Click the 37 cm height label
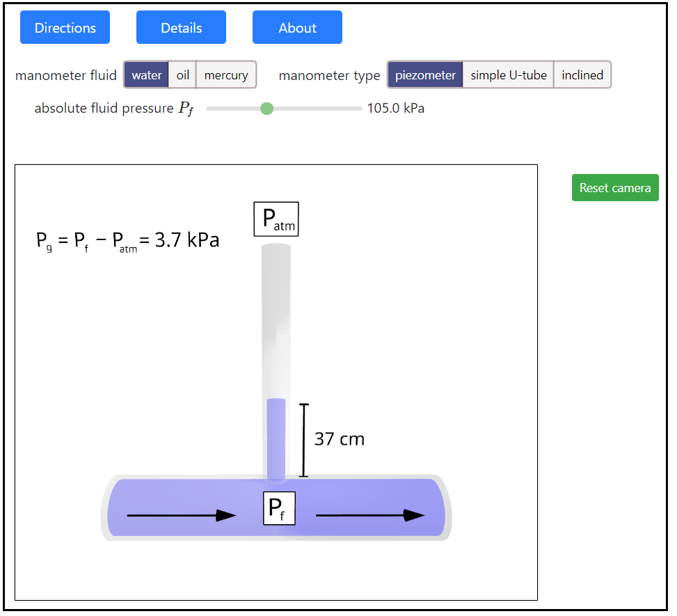Screen dimensions: 677x616 [340, 439]
